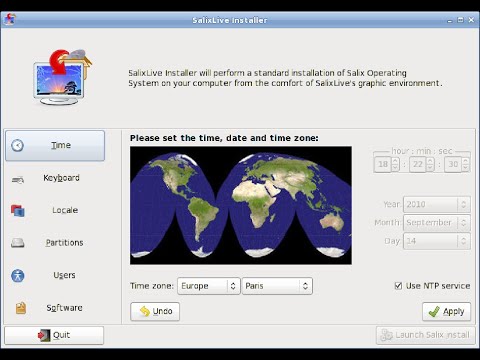Open the Europe time zone region dropdown

coord(209,286)
